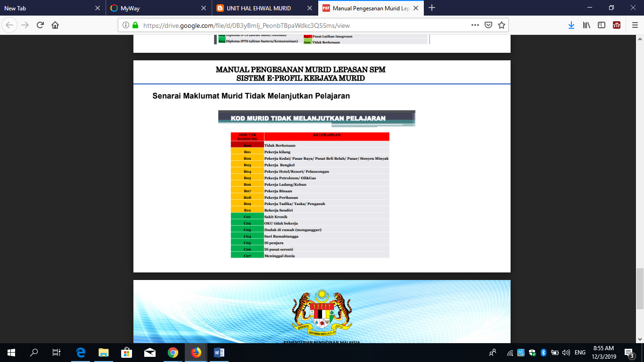Open Windows Security shield tray icon

(x=532, y=353)
